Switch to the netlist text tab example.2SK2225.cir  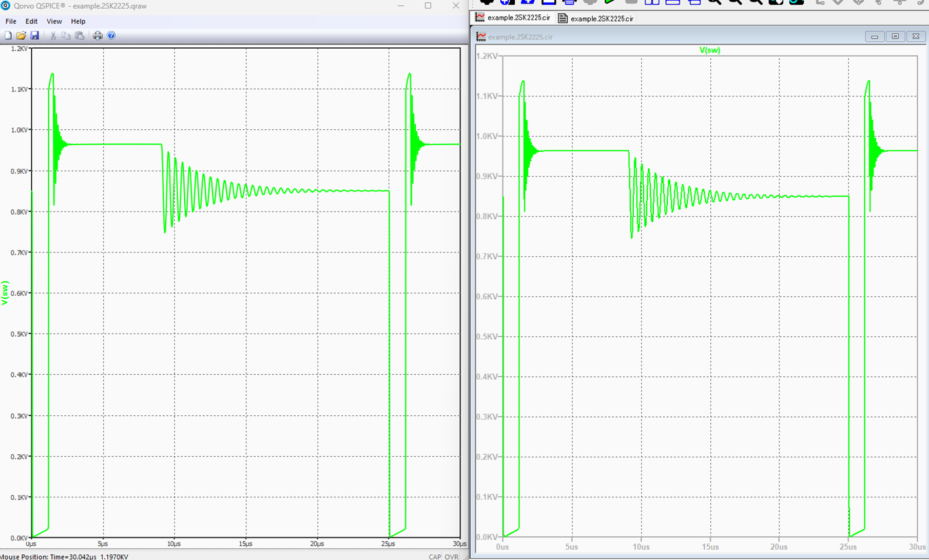pos(596,18)
